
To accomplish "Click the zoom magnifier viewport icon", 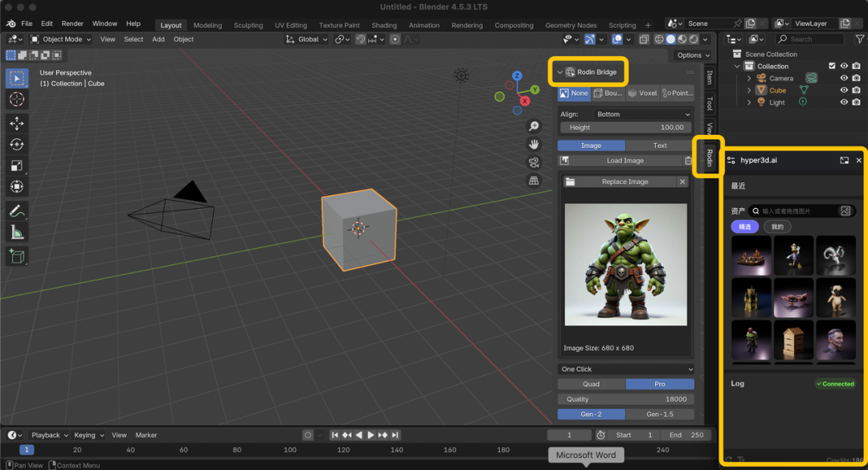I will (534, 126).
